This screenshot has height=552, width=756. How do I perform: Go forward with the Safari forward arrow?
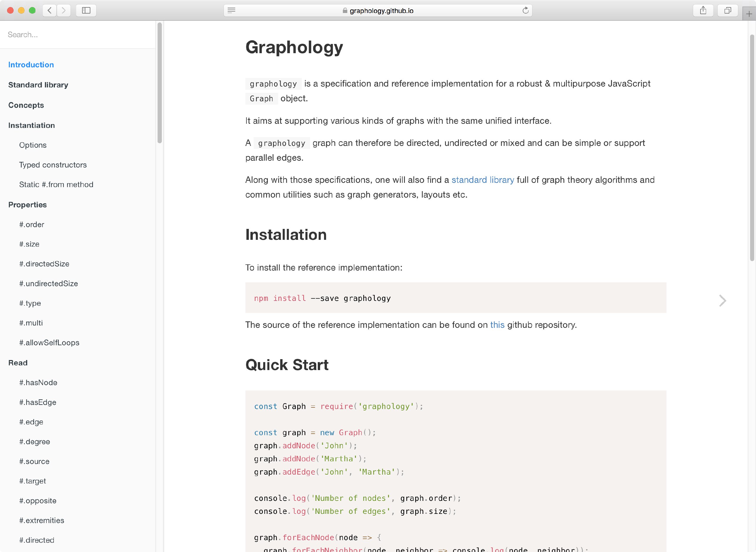63,10
